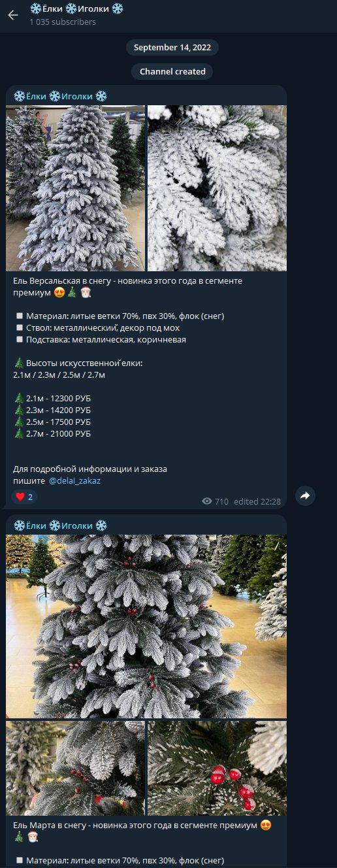
Task: Share the Versailles spruce post with forward arrow
Action: coord(305,496)
